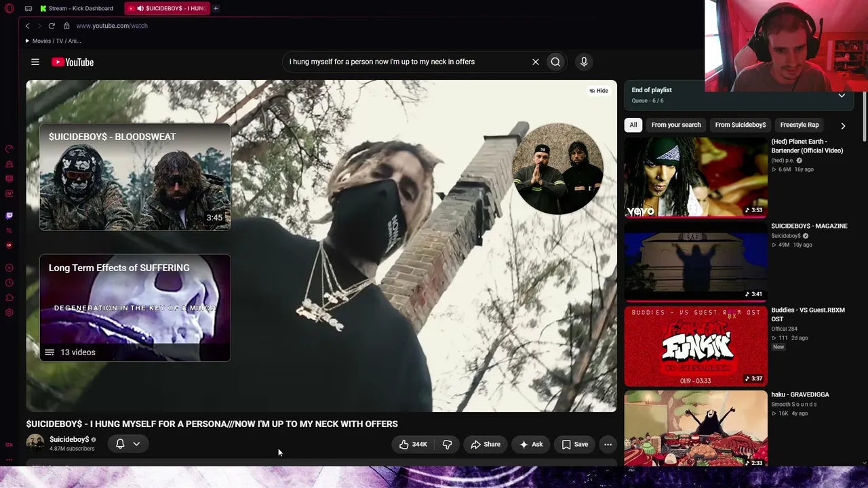
Task: Share this video
Action: tap(486, 445)
